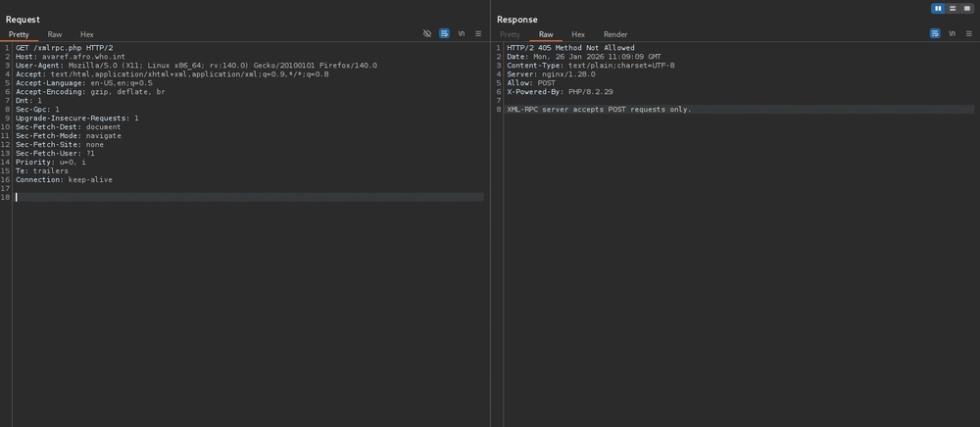Click the 'GET /xmlrpc.php HTTP/2' request line
This screenshot has width=980, height=427.
(65, 48)
